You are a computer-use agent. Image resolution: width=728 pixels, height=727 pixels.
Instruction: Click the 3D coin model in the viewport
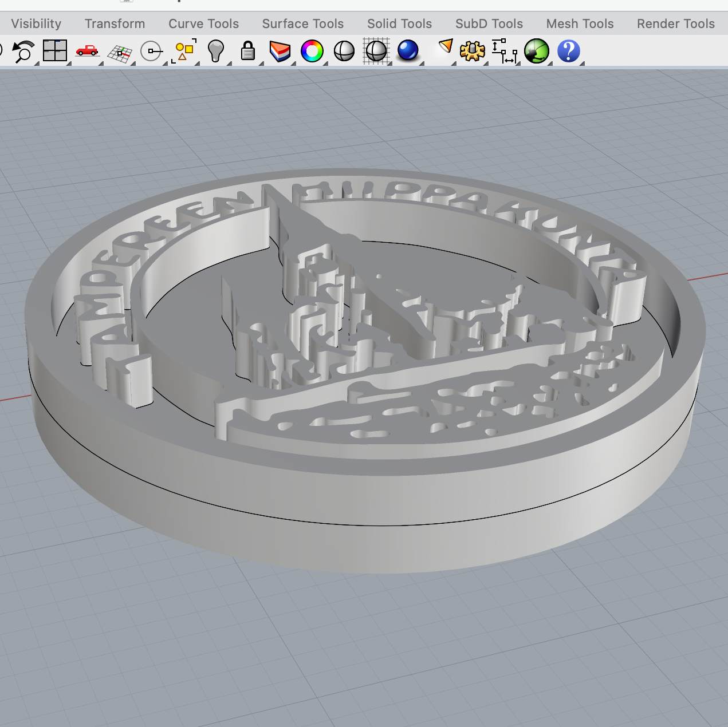pyautogui.click(x=364, y=371)
